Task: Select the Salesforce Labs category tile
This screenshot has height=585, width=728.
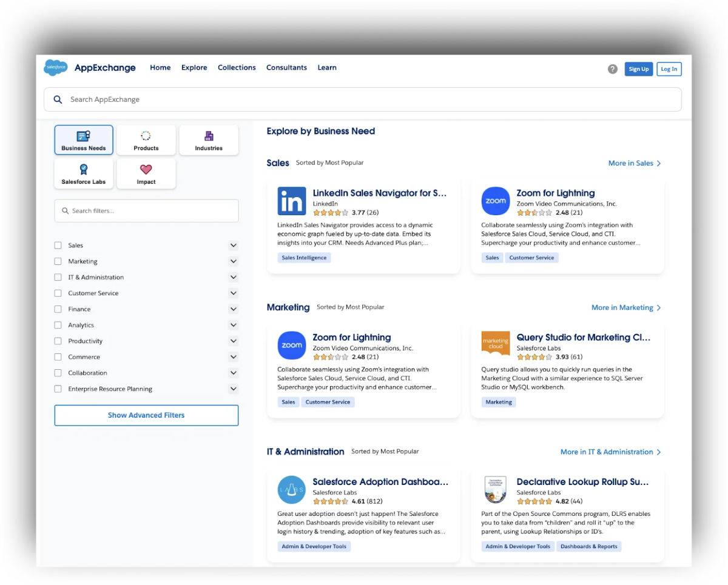Action: pos(84,174)
